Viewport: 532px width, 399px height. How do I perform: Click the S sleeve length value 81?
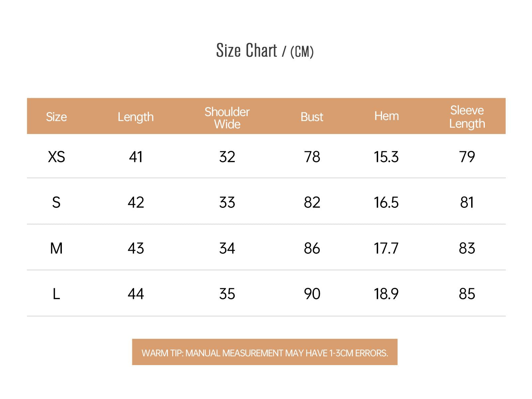(x=467, y=202)
